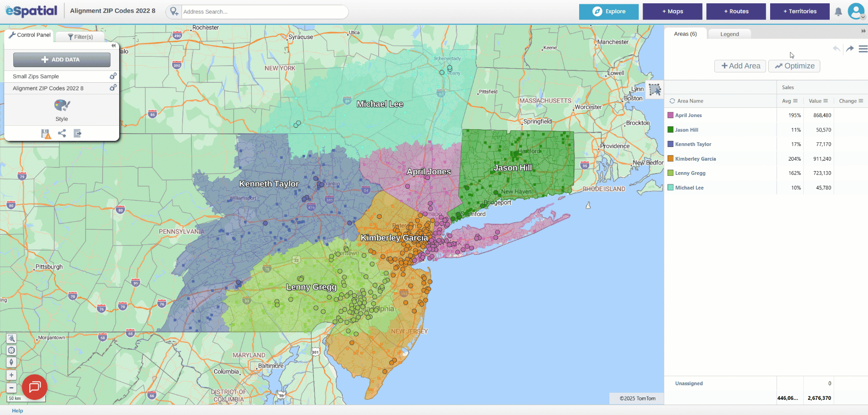
Task: Open the red chat support bubble
Action: click(x=35, y=387)
